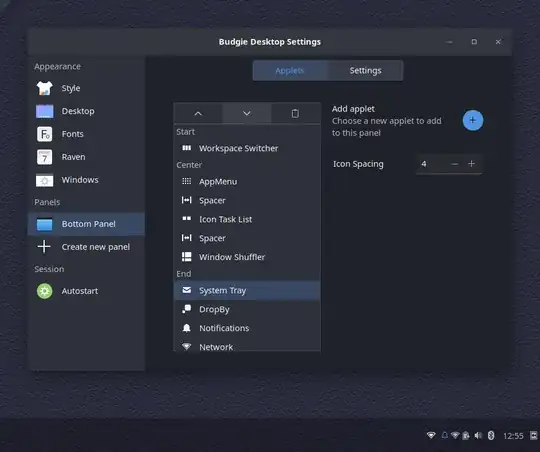Select the DropBy applet

coord(247,309)
